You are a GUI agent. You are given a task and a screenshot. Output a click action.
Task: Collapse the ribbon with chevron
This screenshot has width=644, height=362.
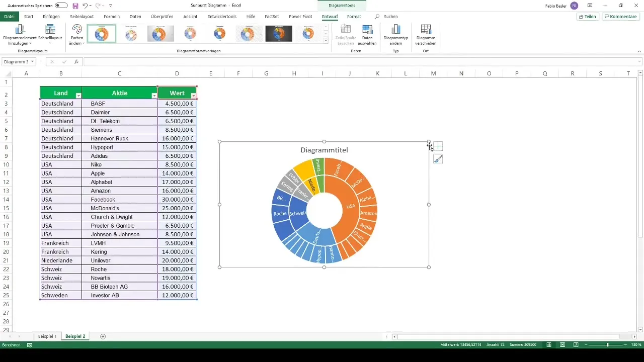pyautogui.click(x=639, y=51)
